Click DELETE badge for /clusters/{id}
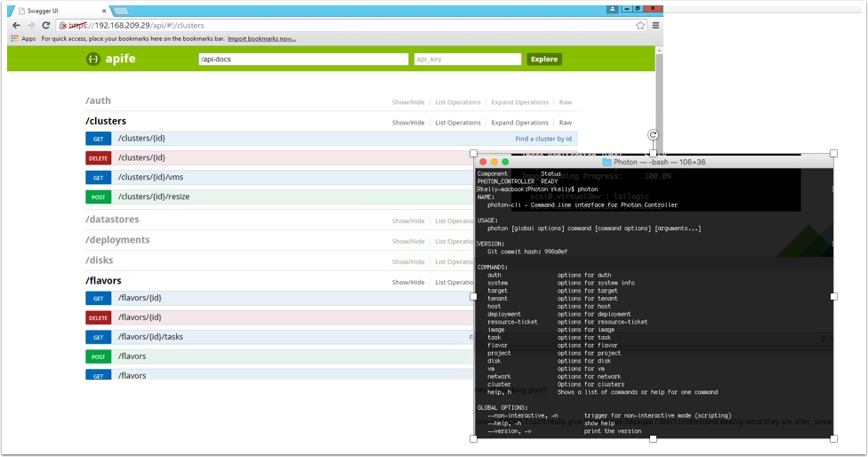This screenshot has height=457, width=868. pyautogui.click(x=98, y=158)
